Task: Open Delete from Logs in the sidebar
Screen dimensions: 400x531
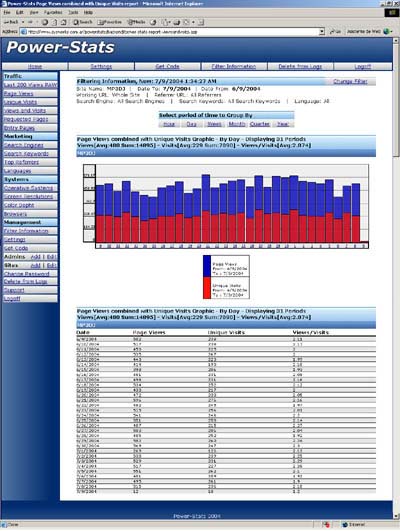Action: [x=25, y=281]
